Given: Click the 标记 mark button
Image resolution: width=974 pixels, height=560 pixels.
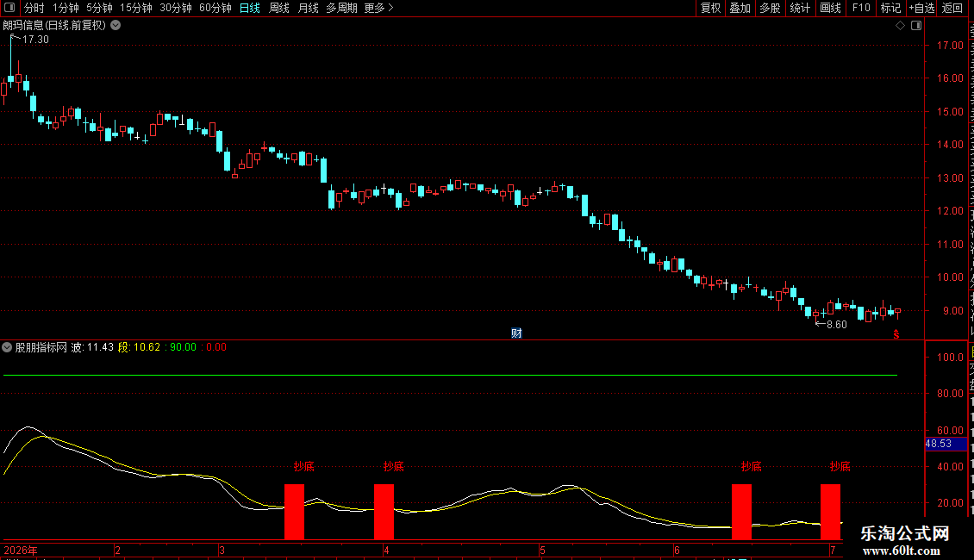Looking at the screenshot, I should (890, 8).
